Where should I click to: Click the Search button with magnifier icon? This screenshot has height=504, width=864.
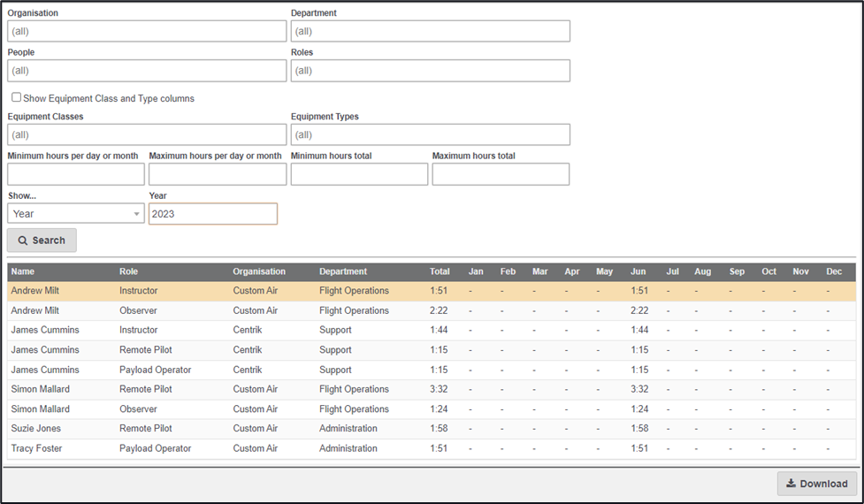[42, 241]
